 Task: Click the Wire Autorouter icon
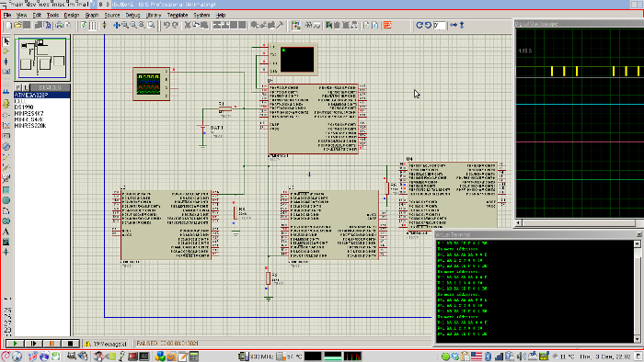tap(295, 26)
